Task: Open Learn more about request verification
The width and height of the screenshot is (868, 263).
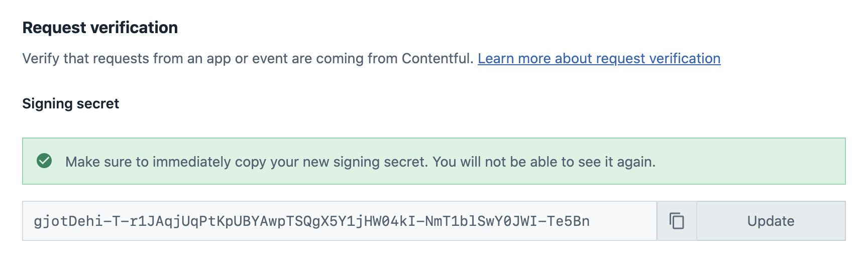Action: click(x=599, y=59)
